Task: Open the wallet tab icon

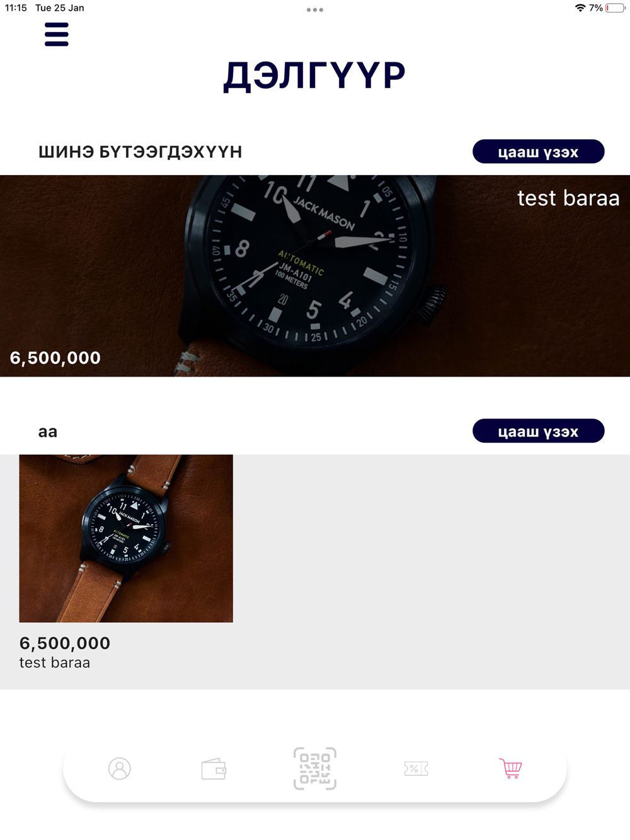Action: point(214,769)
